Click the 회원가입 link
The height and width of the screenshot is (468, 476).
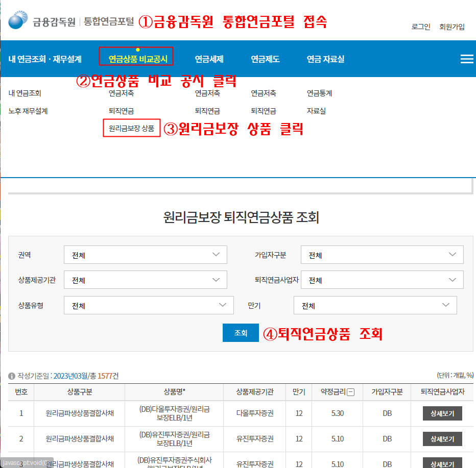click(x=452, y=27)
